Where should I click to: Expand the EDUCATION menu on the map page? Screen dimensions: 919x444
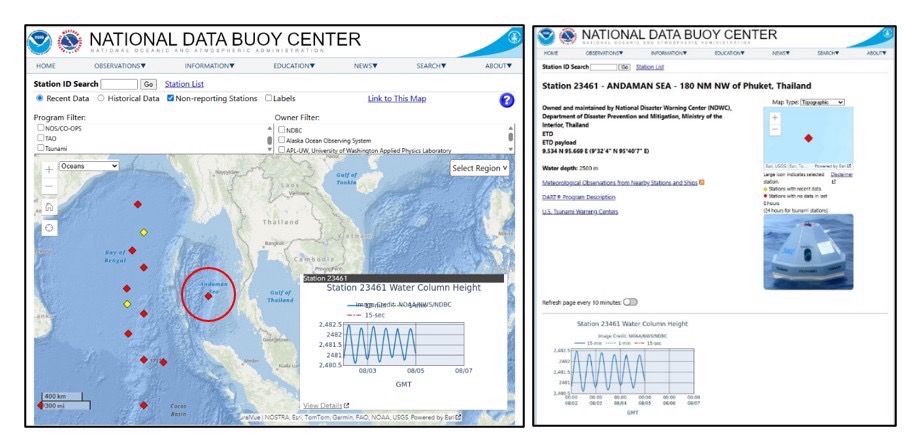point(294,66)
